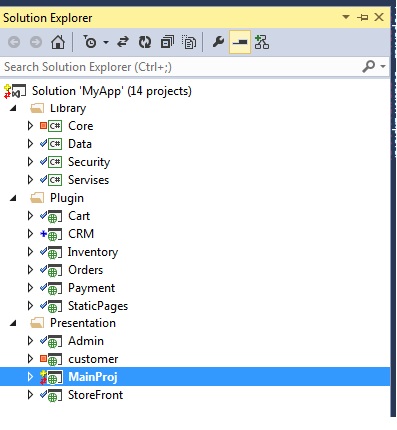
Task: Expand the customer project node
Action: click(30, 359)
